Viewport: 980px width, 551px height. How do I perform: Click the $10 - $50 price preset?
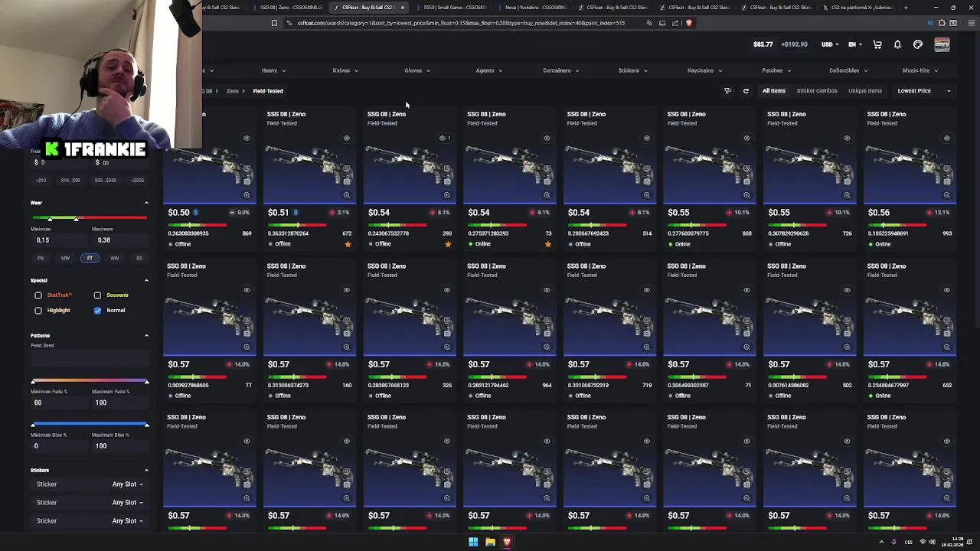coord(70,181)
